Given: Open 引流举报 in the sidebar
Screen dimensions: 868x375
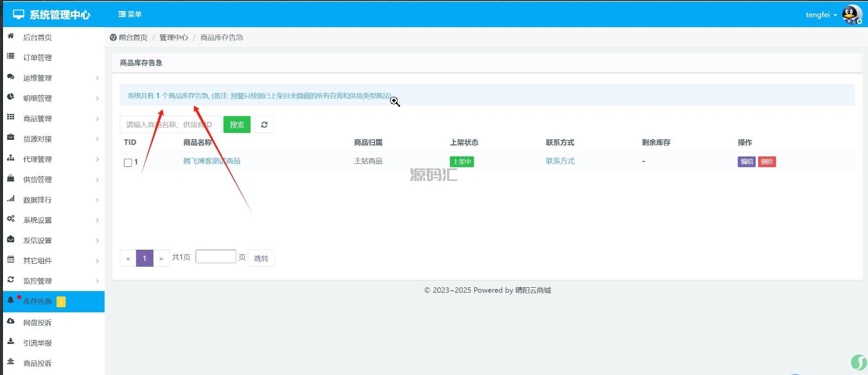Looking at the screenshot, I should pos(38,343).
